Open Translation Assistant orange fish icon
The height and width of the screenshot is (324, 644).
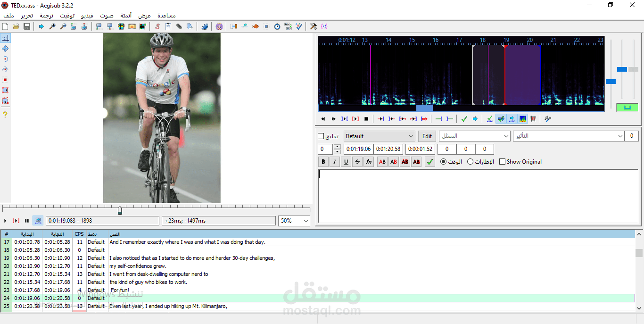[x=255, y=26]
